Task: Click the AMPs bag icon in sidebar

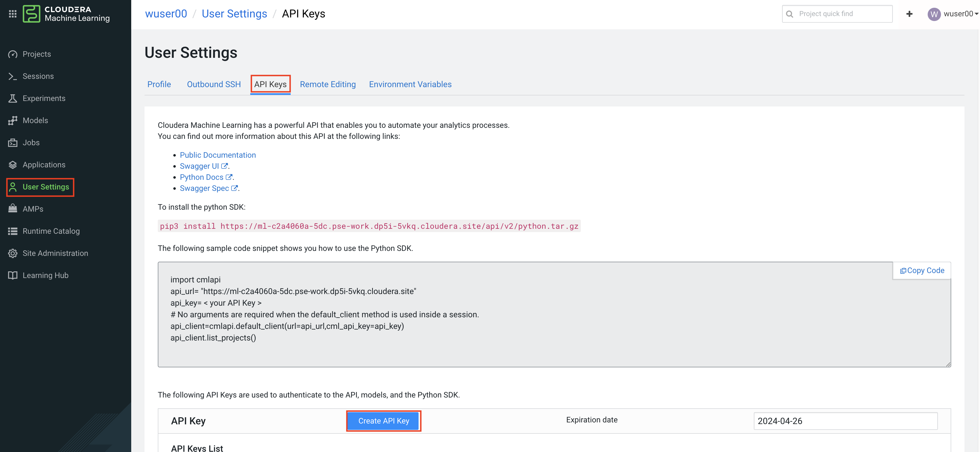Action: click(12, 209)
